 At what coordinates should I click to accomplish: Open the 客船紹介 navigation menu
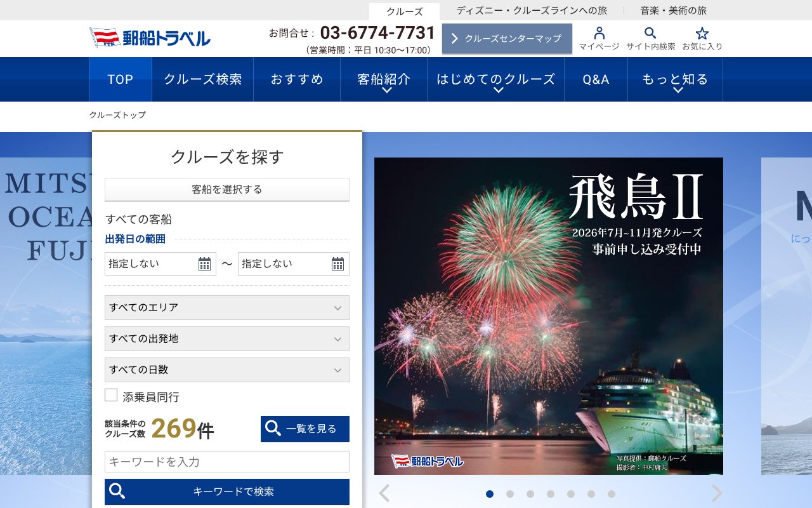pos(384,79)
